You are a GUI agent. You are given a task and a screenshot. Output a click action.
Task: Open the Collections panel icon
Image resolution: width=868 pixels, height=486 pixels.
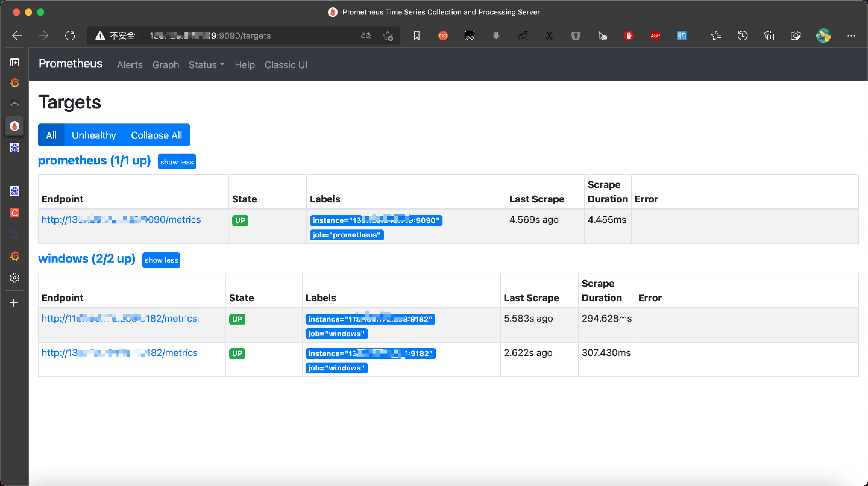coord(769,36)
